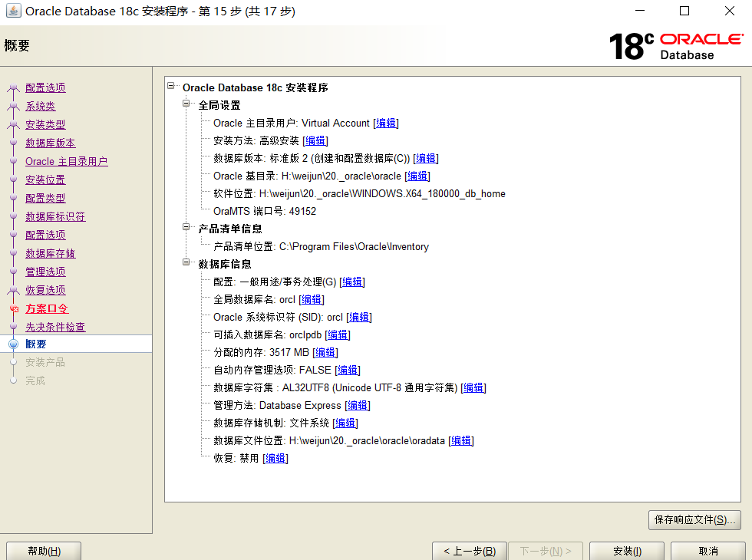Click the 帮助 button
The width and height of the screenshot is (752, 560).
[x=43, y=552]
